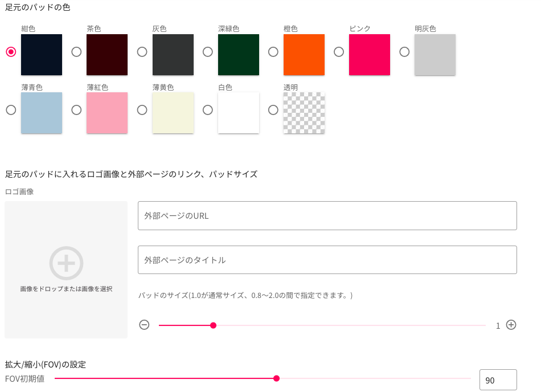Select the 薄紅色 radio button

point(77,110)
